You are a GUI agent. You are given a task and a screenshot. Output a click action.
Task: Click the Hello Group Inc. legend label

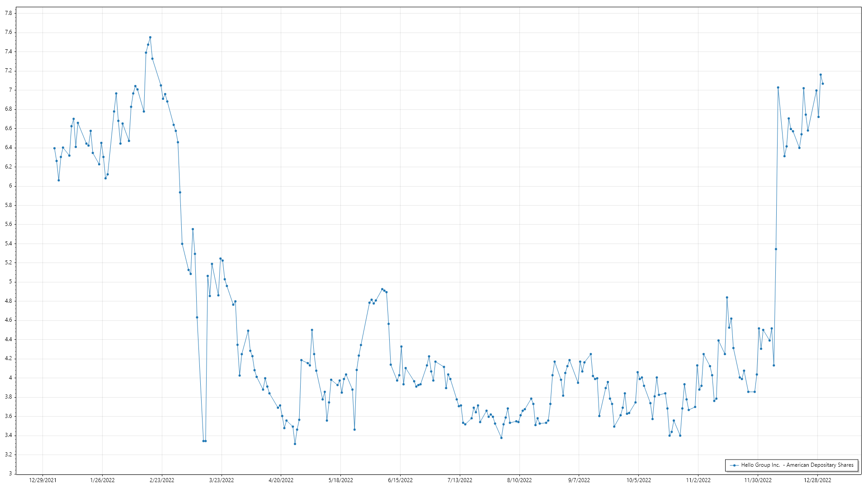[797, 465]
